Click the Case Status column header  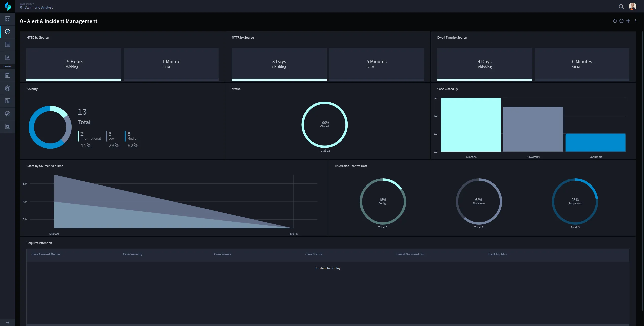pyautogui.click(x=314, y=254)
